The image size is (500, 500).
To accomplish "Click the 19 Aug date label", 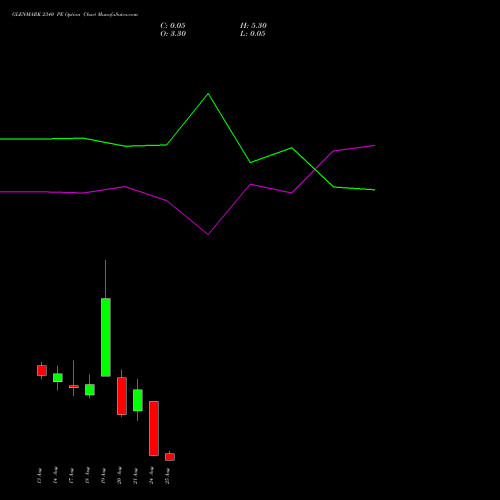I will point(103,476).
